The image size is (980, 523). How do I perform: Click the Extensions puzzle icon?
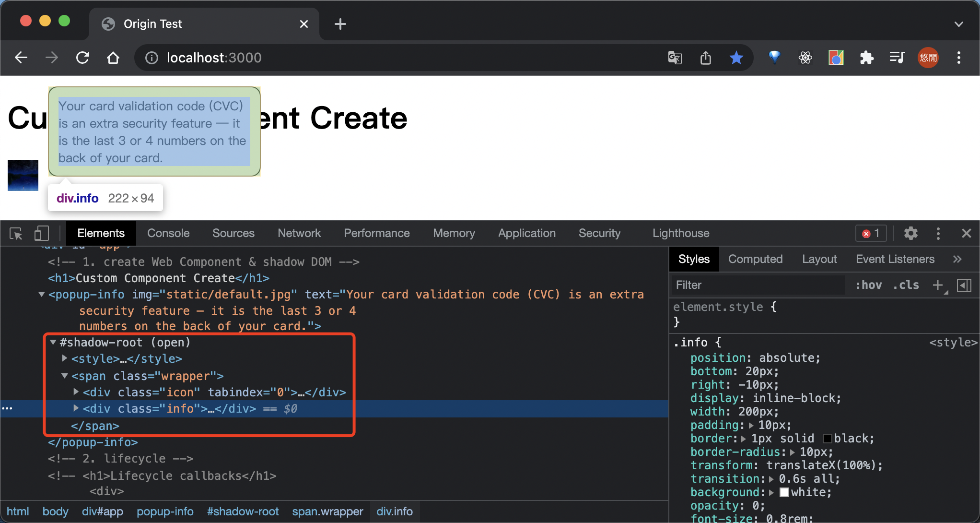[x=867, y=58]
